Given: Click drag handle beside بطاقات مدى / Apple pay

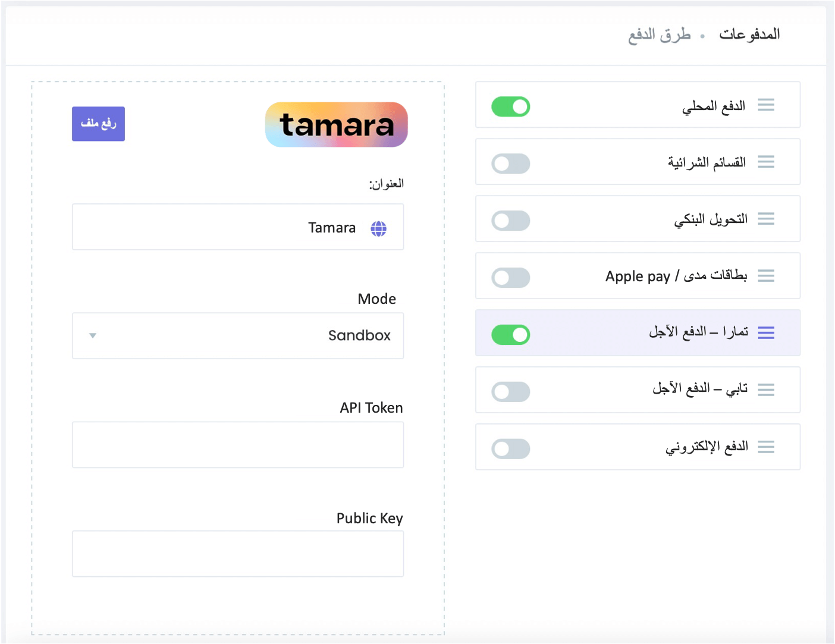Looking at the screenshot, I should [x=766, y=276].
